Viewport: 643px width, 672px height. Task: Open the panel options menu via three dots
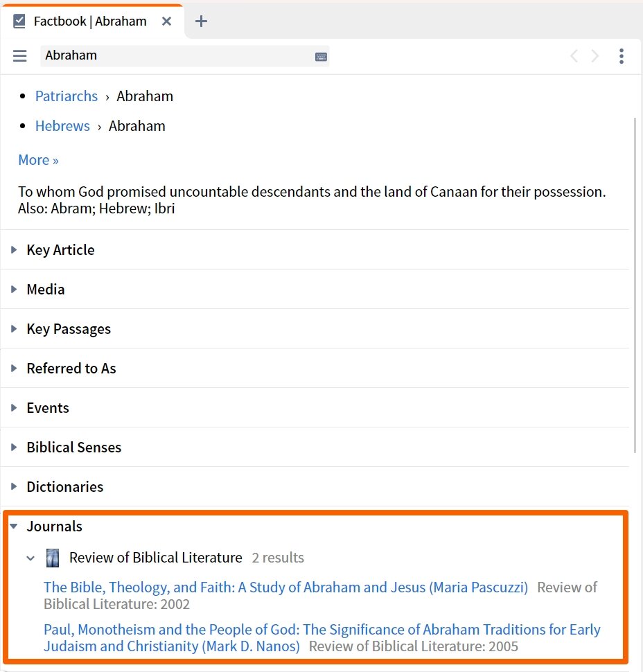pos(622,56)
